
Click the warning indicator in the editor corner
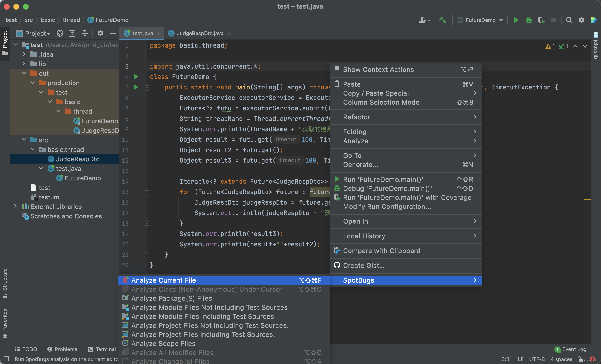point(550,46)
